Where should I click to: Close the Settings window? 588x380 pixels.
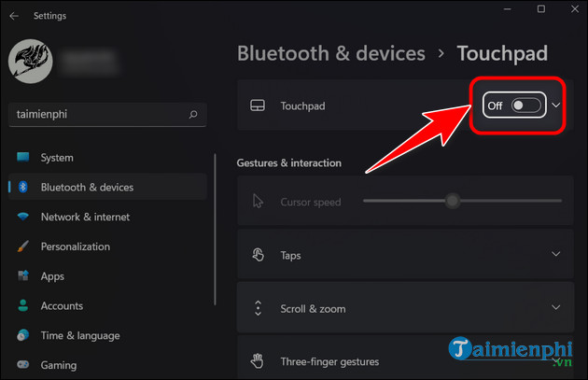coord(575,9)
